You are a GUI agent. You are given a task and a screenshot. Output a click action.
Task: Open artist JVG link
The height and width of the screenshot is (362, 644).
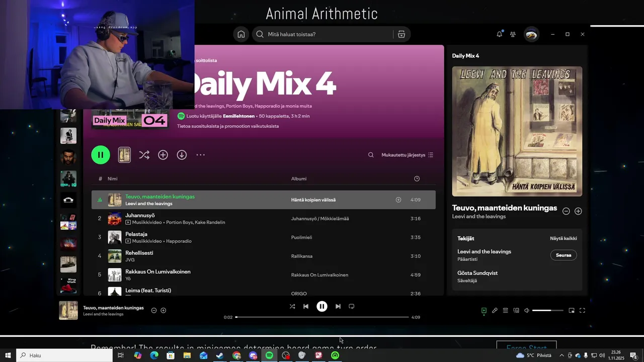click(x=130, y=259)
